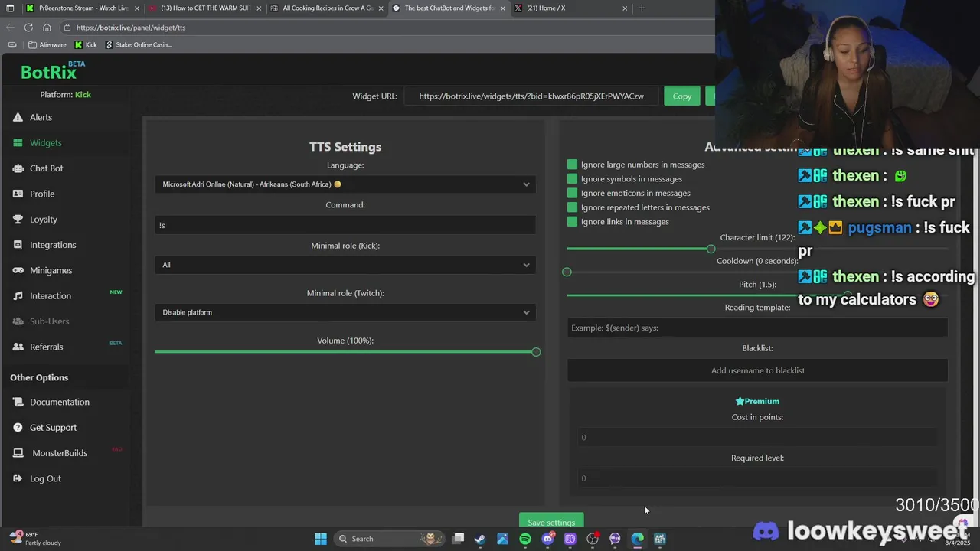Open Steam from the taskbar
This screenshot has height=551, width=980.
(480, 539)
